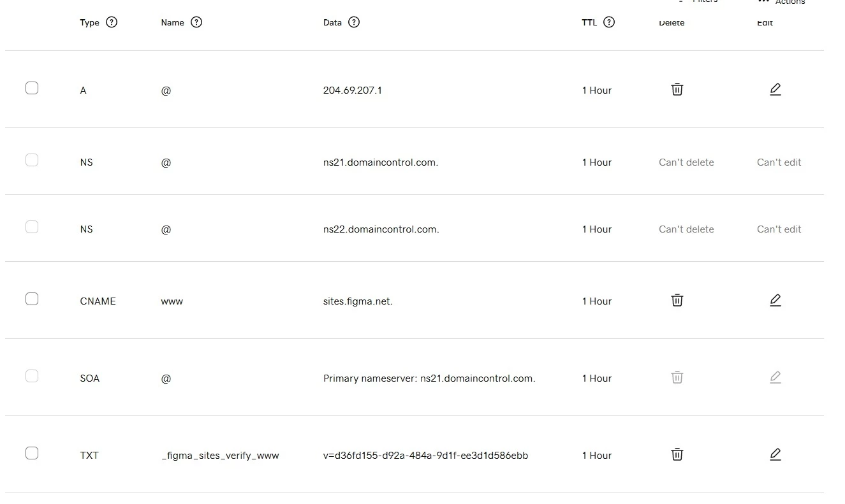Open the Data column help tooltip icon
The image size is (845, 504).
pyautogui.click(x=354, y=22)
